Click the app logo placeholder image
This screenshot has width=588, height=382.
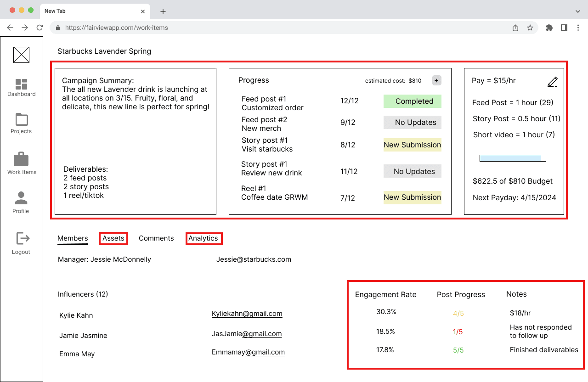(x=21, y=55)
